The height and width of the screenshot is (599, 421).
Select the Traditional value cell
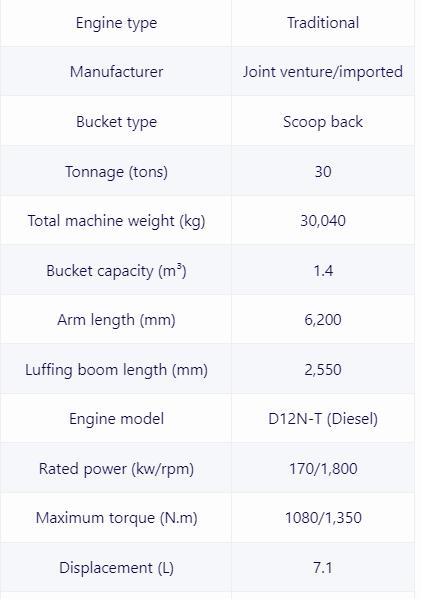[x=323, y=23]
